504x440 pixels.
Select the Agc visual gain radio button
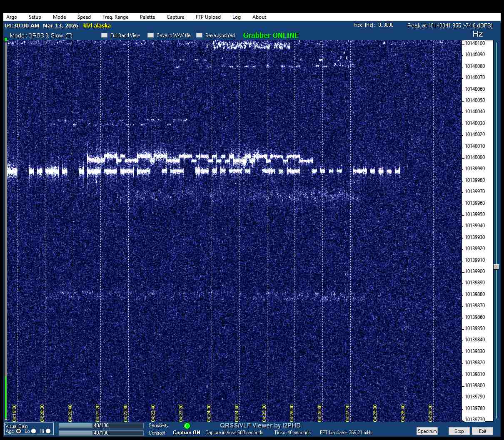point(19,431)
